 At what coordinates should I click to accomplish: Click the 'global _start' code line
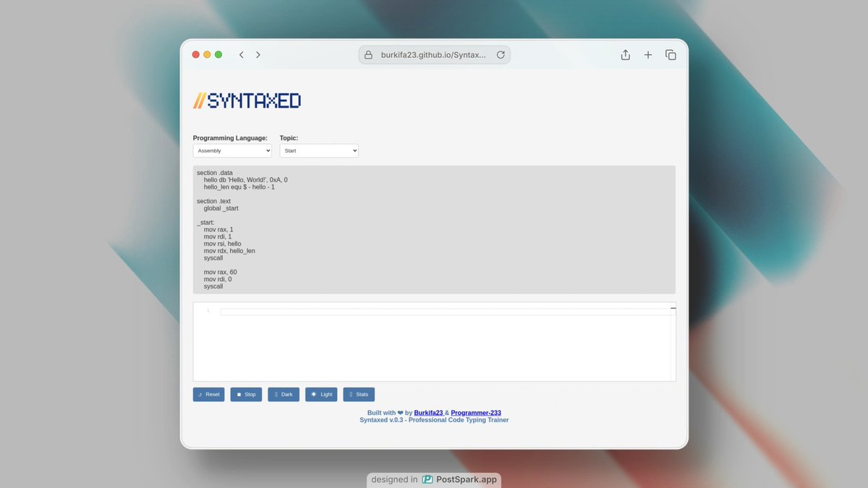point(221,208)
